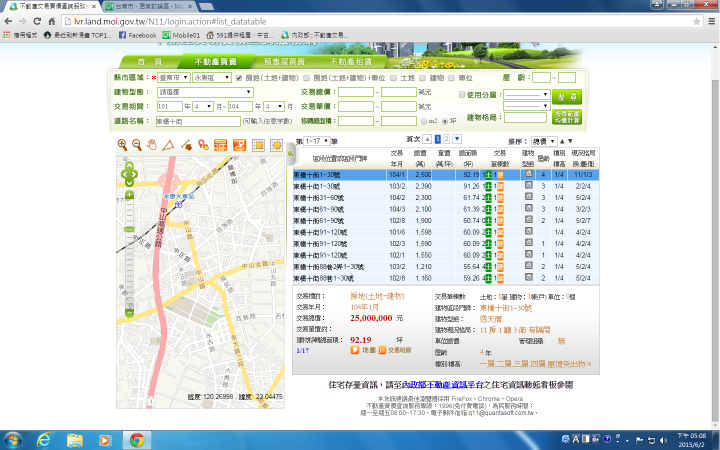Click the green plus zoom button on map

[129, 195]
